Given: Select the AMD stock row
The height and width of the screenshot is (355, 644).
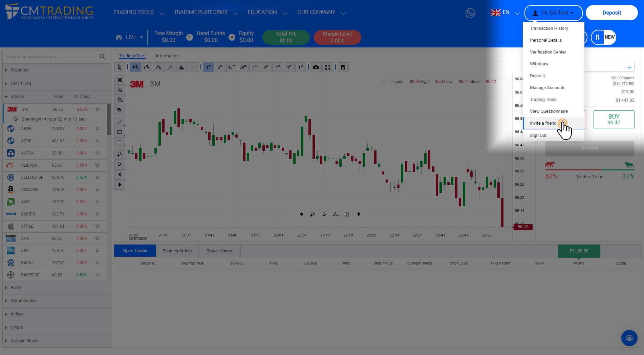Looking at the screenshot, I should tap(55, 202).
